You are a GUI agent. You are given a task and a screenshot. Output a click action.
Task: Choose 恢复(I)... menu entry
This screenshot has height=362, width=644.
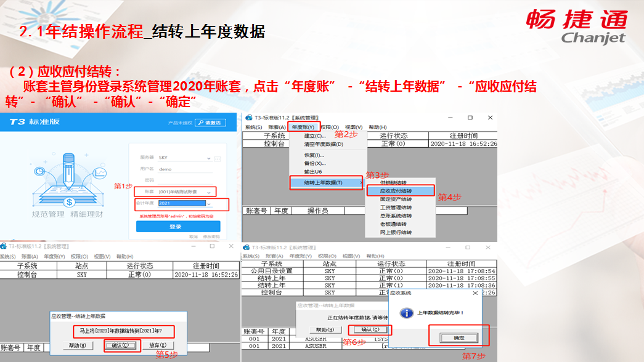(314, 155)
